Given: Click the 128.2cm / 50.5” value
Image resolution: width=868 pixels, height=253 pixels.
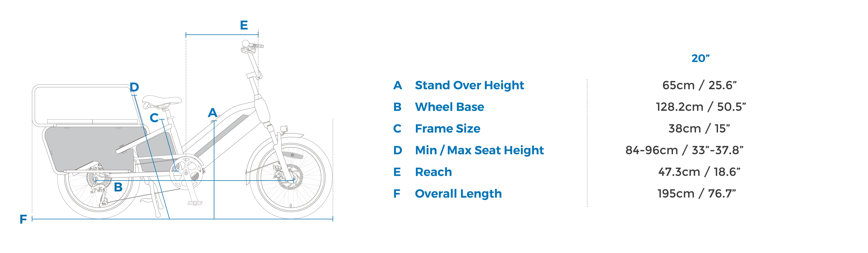Looking at the screenshot, I should pyautogui.click(x=701, y=107).
